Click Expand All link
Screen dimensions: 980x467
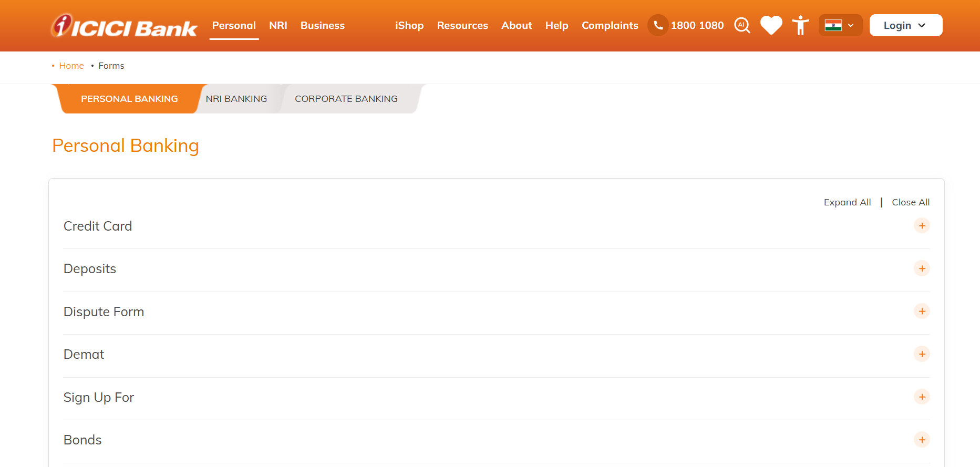click(847, 202)
